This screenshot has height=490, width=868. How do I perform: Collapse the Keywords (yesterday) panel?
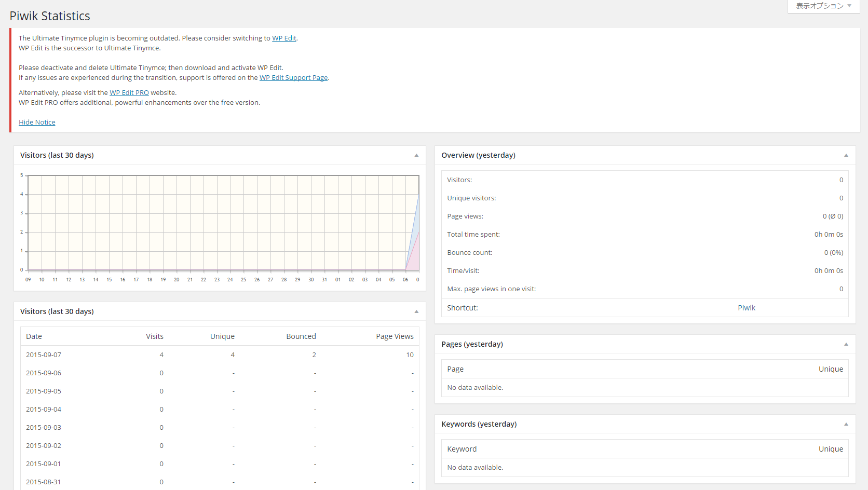846,424
